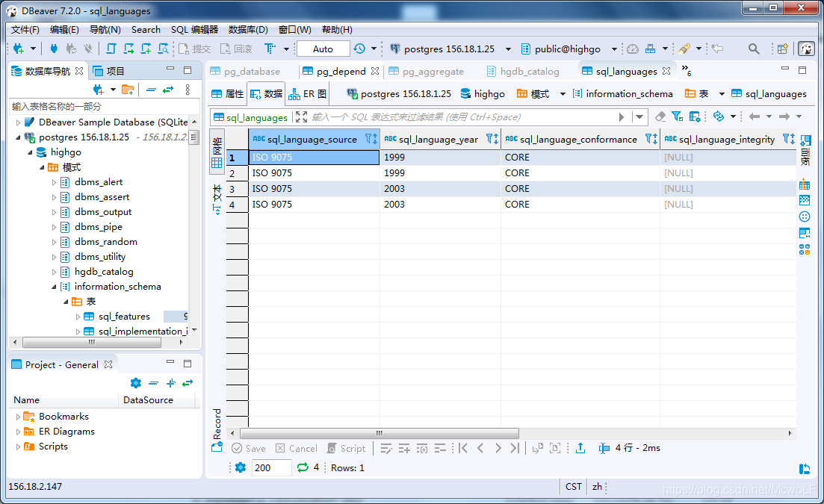The image size is (824, 504).
Task: Switch to grid view mode side tab
Action: point(217,152)
